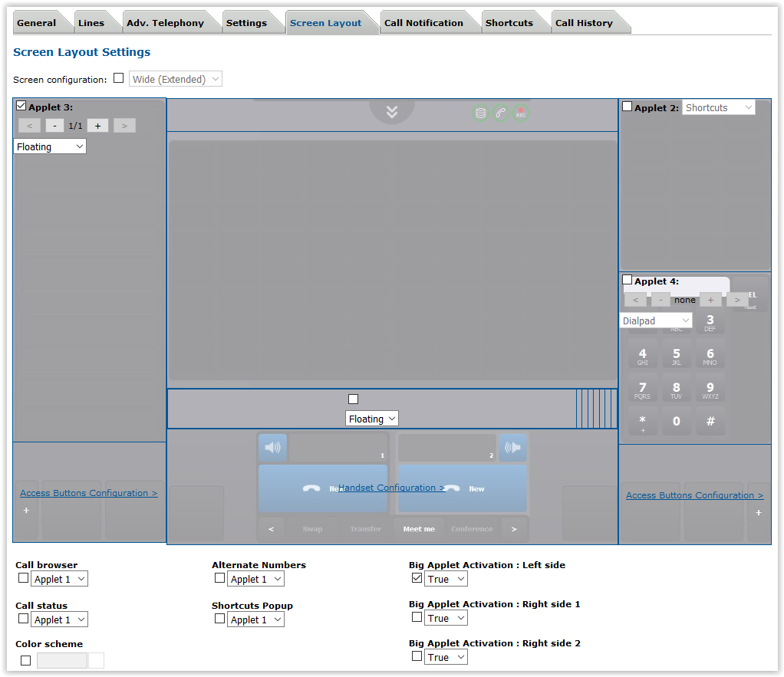Click the REC record icon
Viewport: 784px width, 677px height.
point(521,113)
